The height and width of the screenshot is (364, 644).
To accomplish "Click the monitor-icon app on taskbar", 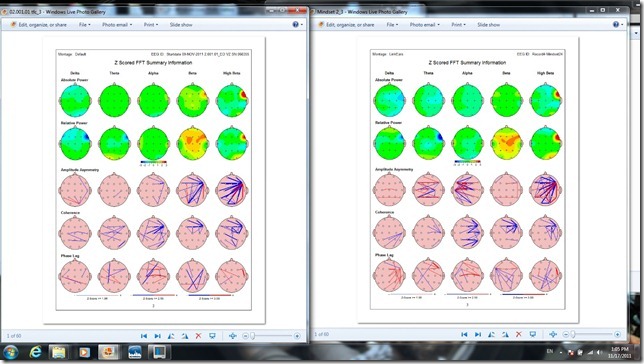I will (x=160, y=352).
